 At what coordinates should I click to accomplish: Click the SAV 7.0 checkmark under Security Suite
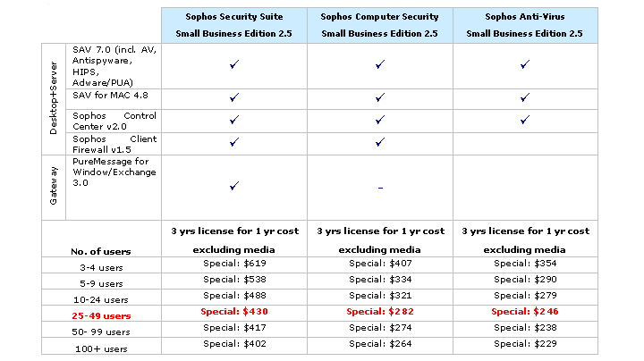[234, 65]
